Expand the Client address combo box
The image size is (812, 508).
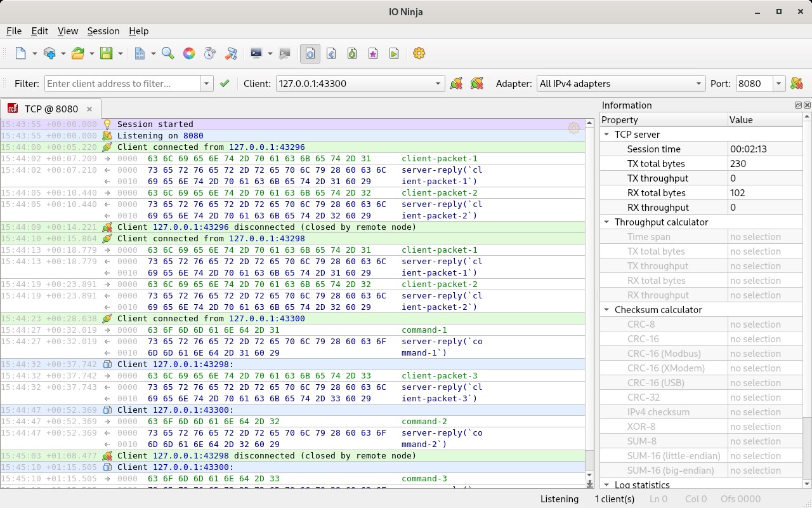tap(438, 83)
